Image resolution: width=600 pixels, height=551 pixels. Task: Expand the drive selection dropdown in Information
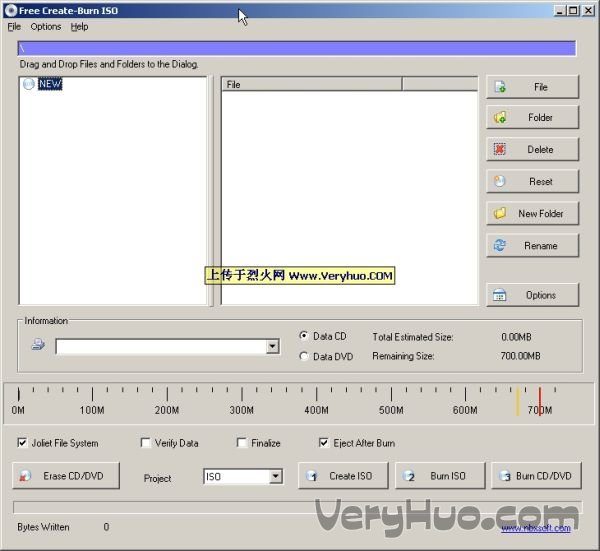click(272, 346)
